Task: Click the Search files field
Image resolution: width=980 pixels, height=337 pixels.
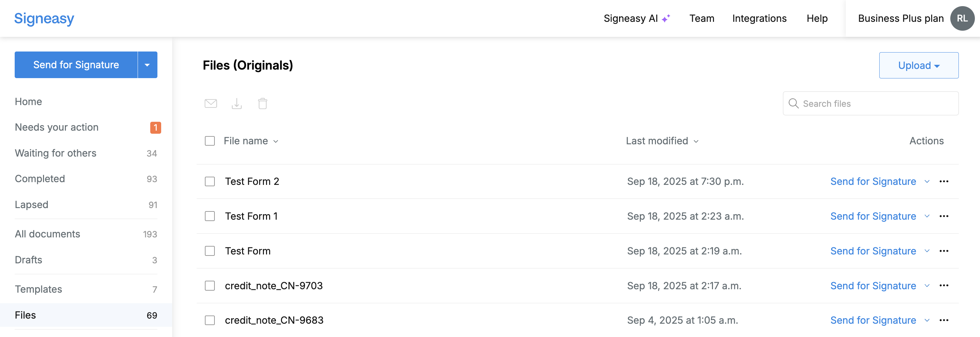Action: point(870,103)
